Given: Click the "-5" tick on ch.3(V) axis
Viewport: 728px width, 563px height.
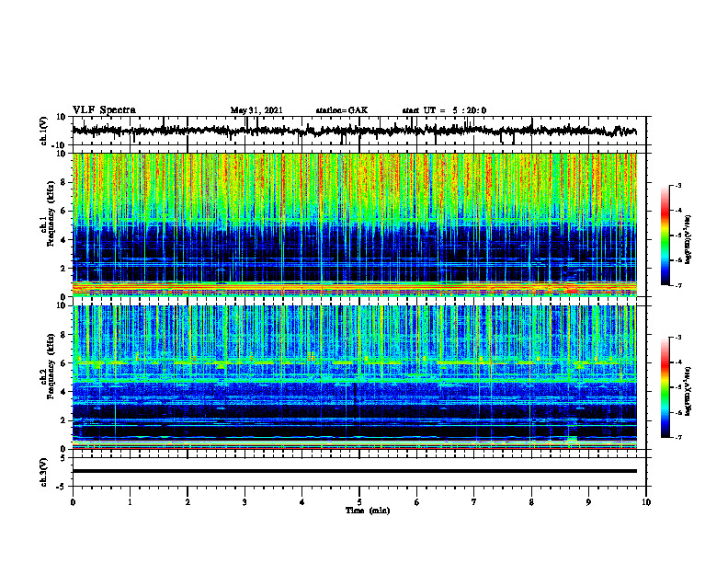Looking at the screenshot, I should (63, 487).
